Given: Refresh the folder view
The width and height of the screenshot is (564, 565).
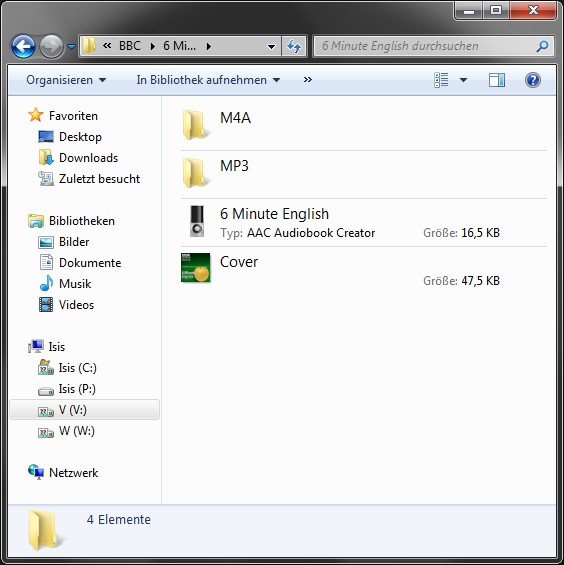Looking at the screenshot, I should tap(294, 46).
